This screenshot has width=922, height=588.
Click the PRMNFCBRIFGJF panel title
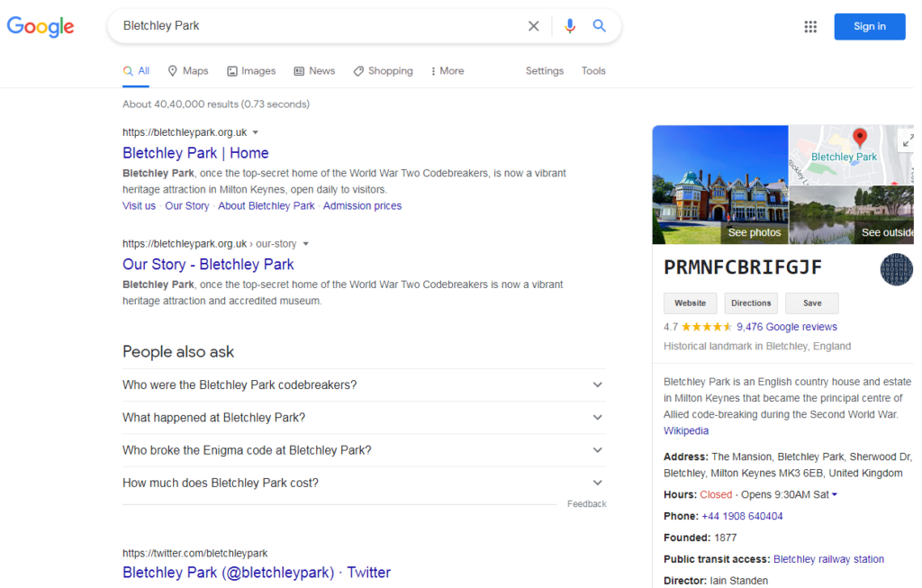tap(743, 267)
